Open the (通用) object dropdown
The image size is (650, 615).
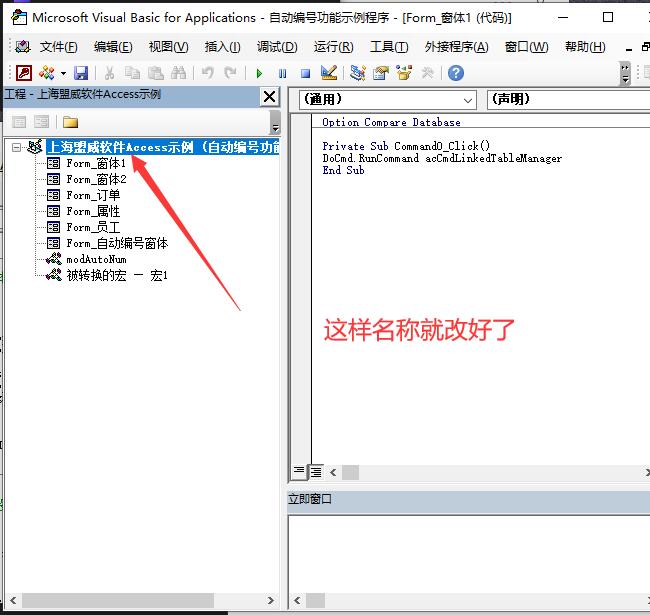pos(388,100)
